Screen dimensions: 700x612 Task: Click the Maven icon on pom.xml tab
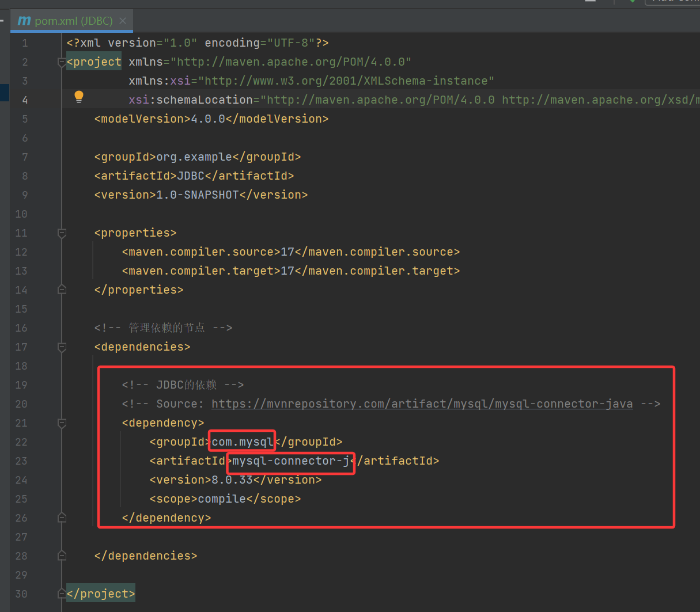[x=24, y=21]
